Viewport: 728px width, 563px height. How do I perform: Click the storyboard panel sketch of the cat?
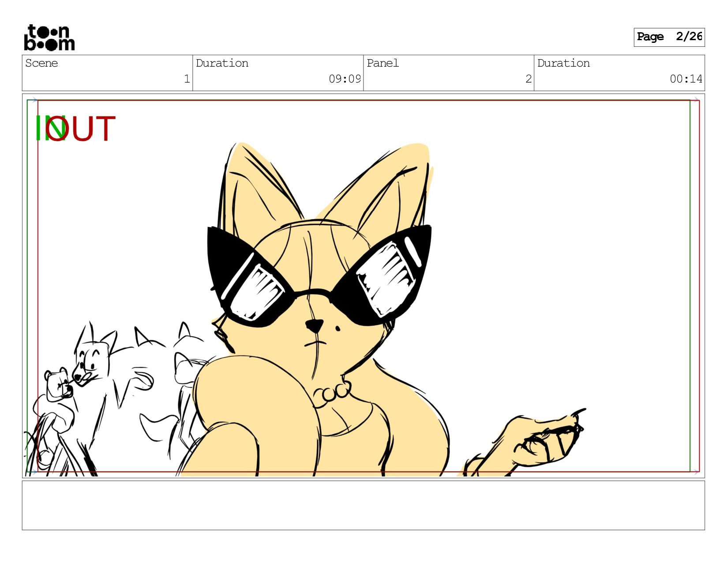[x=363, y=286]
